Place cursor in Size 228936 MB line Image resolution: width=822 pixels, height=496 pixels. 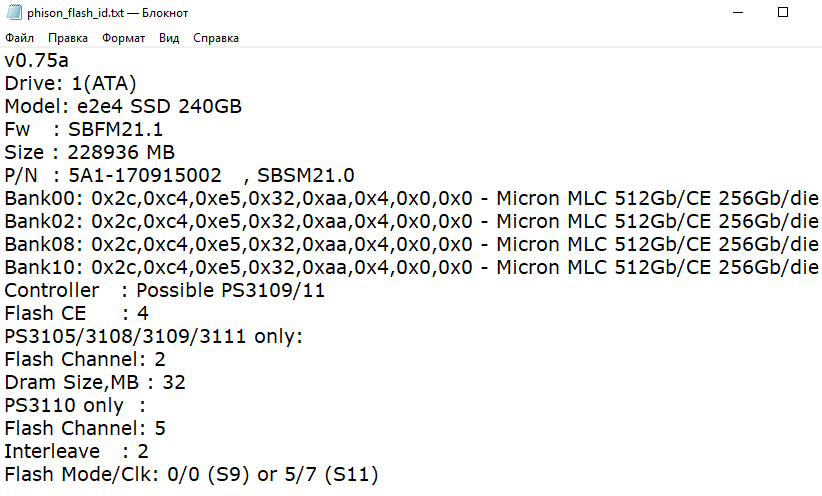[x=90, y=153]
